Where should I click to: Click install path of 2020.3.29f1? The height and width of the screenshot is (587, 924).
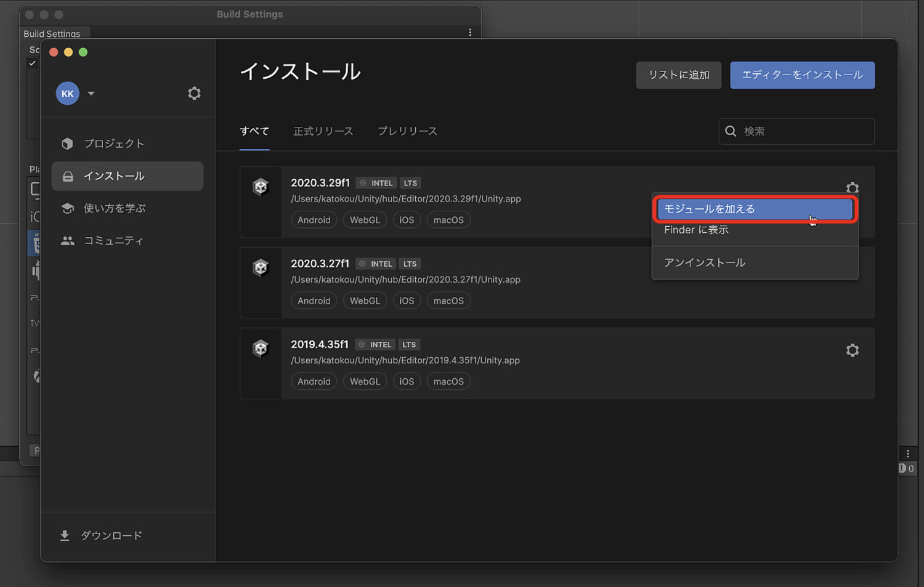pyautogui.click(x=406, y=199)
